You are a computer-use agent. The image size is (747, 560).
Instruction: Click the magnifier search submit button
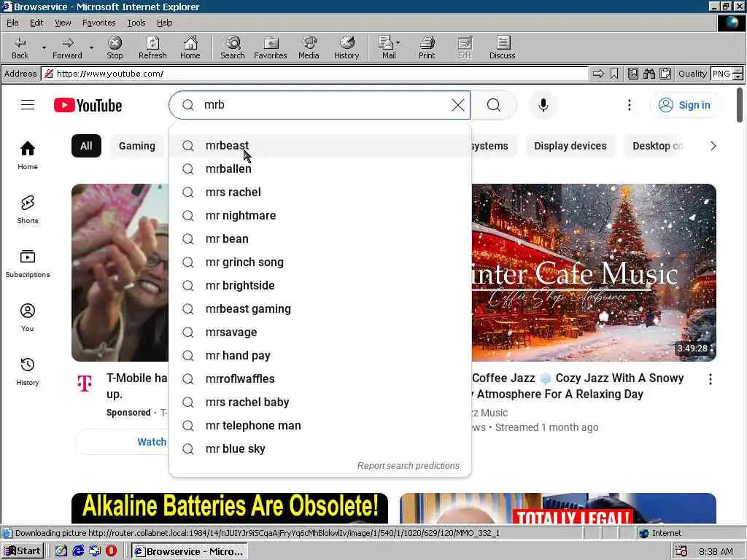[494, 105]
